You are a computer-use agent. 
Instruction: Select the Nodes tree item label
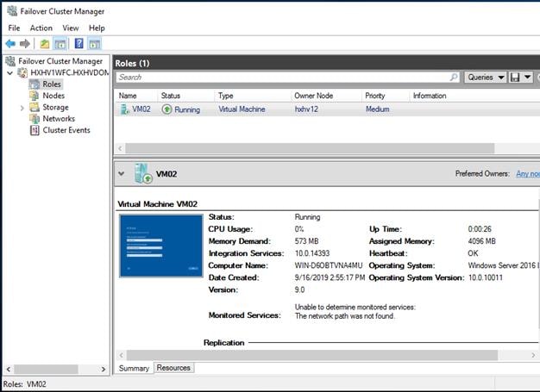point(53,96)
